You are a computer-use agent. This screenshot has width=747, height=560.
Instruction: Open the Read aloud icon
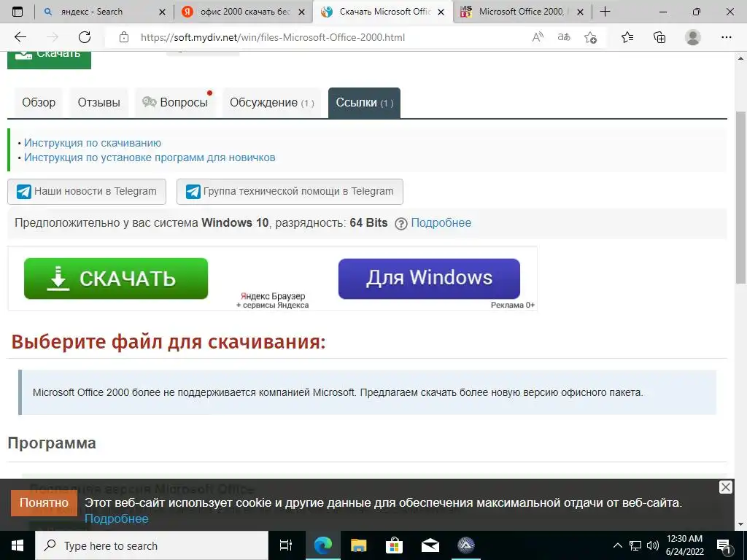(538, 37)
